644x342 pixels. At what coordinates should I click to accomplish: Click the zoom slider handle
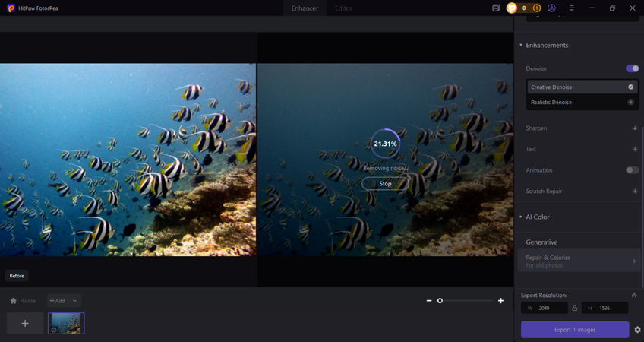pos(440,301)
